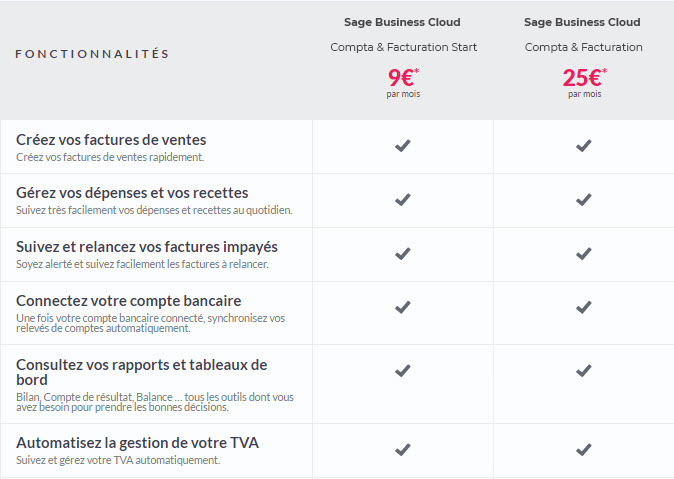Click 'Suivez et relancez vos factures impayés' heading
674x479 pixels.
(x=147, y=246)
